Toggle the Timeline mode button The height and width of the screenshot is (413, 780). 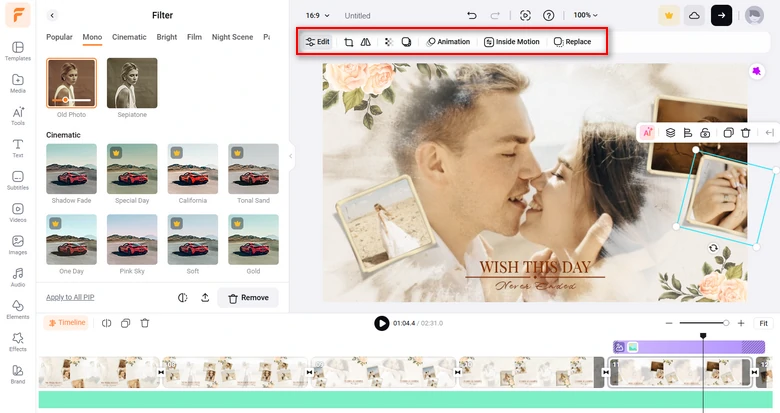66,323
